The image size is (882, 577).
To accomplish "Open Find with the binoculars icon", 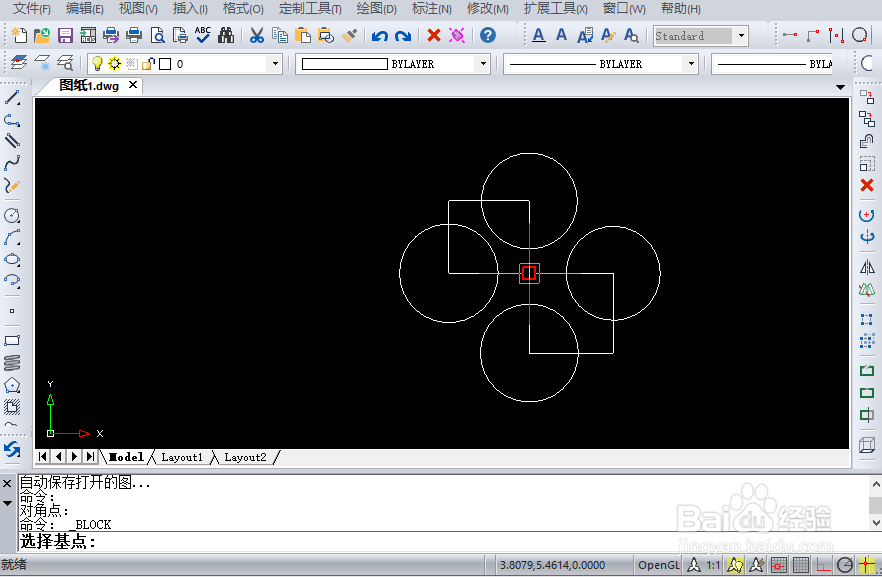I will 226,35.
